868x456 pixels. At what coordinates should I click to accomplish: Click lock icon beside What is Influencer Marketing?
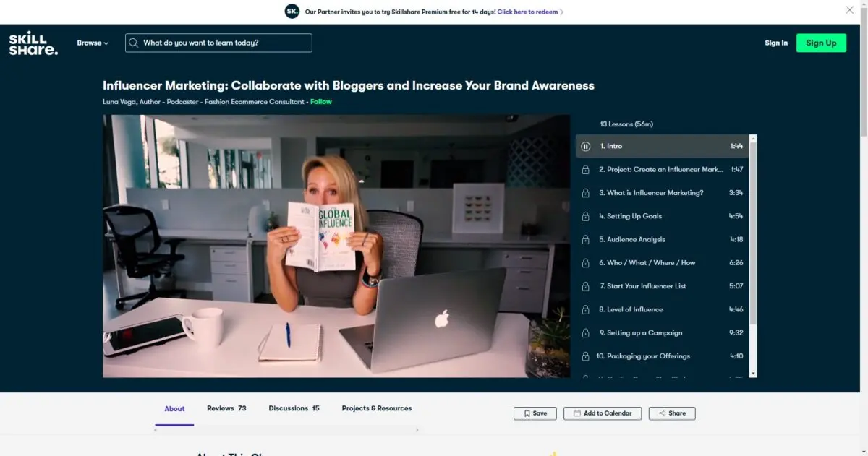(x=586, y=193)
